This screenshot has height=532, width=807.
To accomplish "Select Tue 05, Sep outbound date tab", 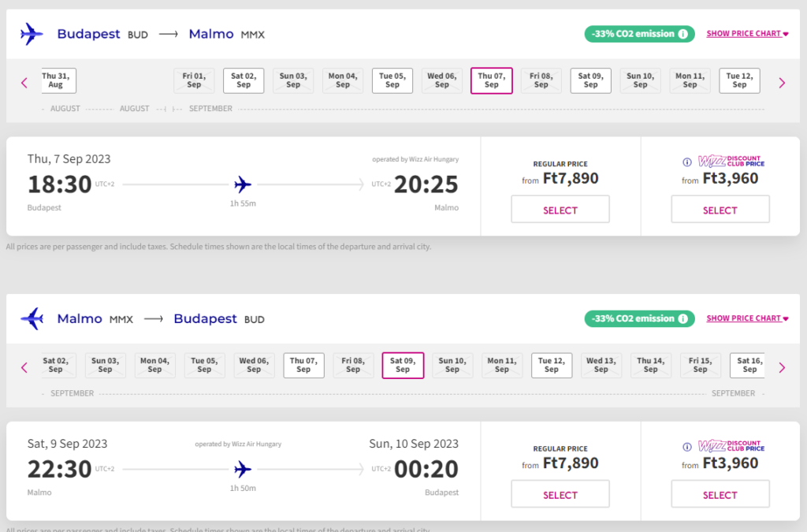I will point(392,80).
